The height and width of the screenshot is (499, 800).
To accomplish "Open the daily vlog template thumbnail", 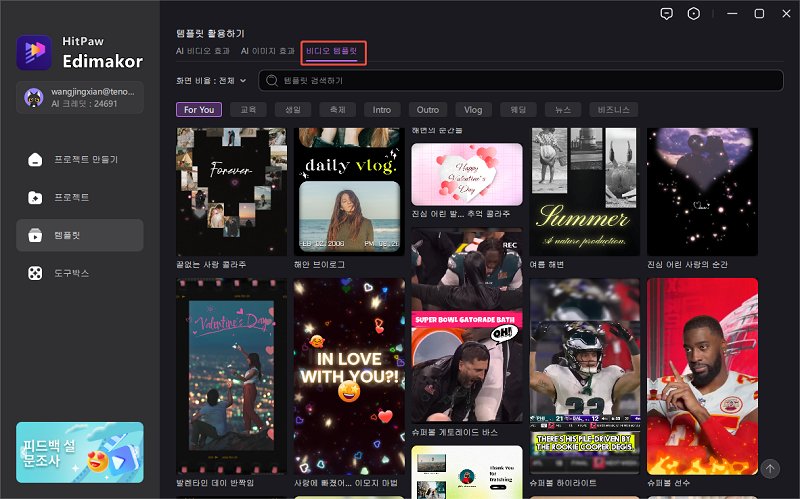I will [349, 191].
